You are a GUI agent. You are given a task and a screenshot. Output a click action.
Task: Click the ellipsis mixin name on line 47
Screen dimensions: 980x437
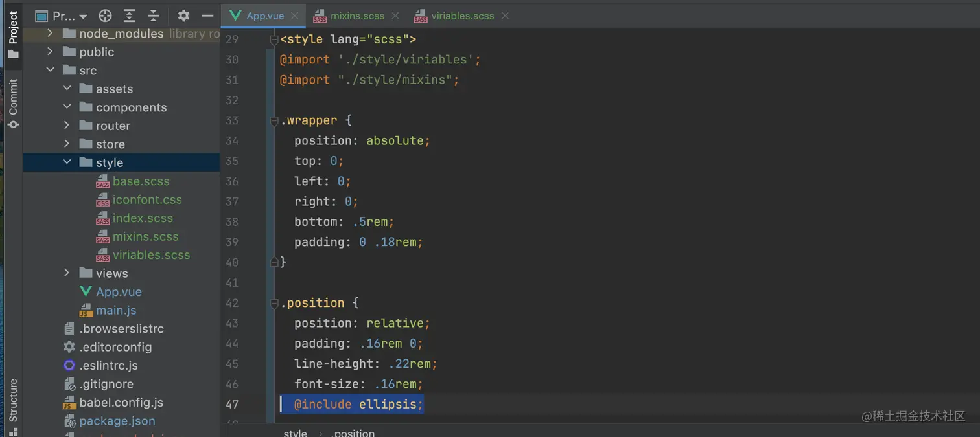click(388, 404)
